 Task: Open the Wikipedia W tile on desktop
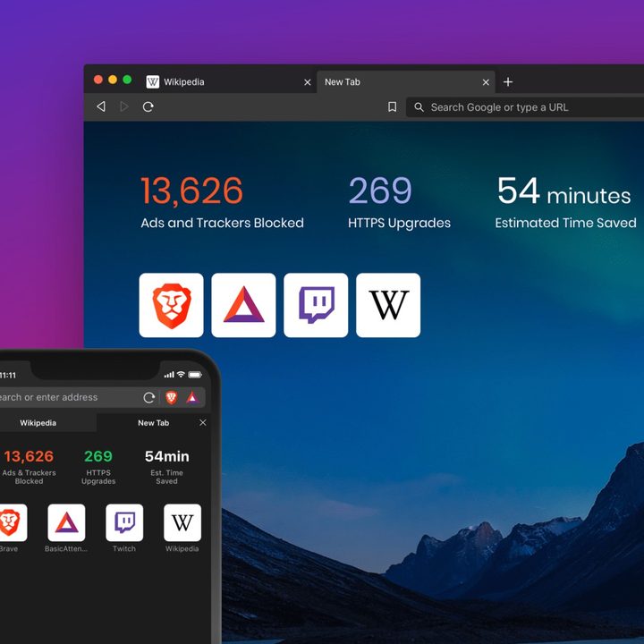(388, 305)
